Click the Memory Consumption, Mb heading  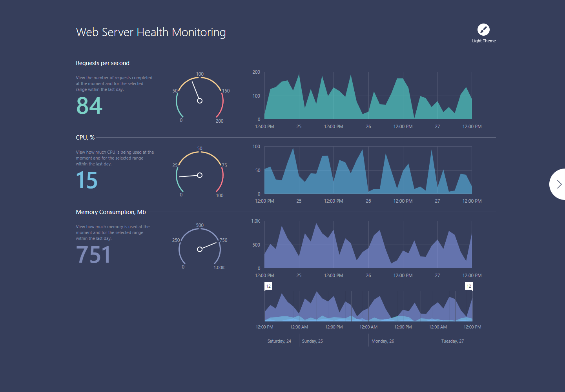click(111, 212)
